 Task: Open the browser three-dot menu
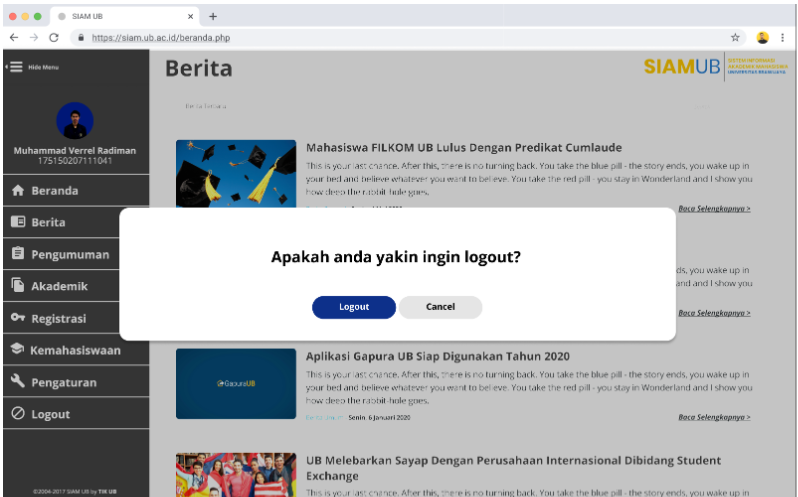tap(782, 37)
